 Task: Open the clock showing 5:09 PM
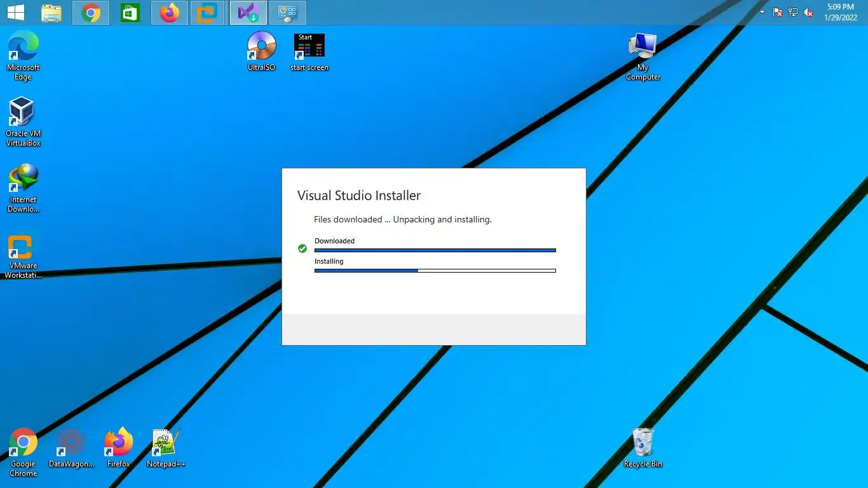coord(841,12)
